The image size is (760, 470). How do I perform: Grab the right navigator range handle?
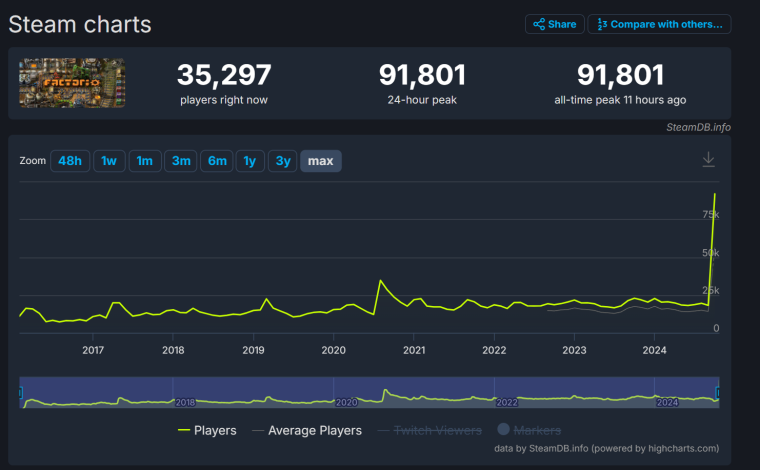pos(718,392)
